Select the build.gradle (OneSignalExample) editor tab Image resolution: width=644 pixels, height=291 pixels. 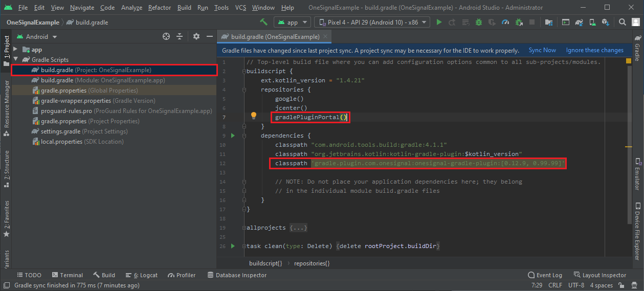tap(275, 37)
